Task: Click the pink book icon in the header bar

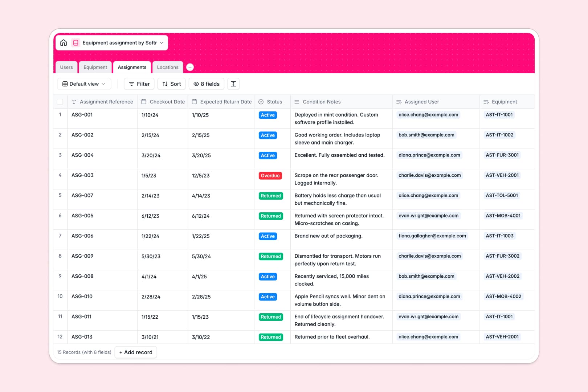Action: [76, 42]
